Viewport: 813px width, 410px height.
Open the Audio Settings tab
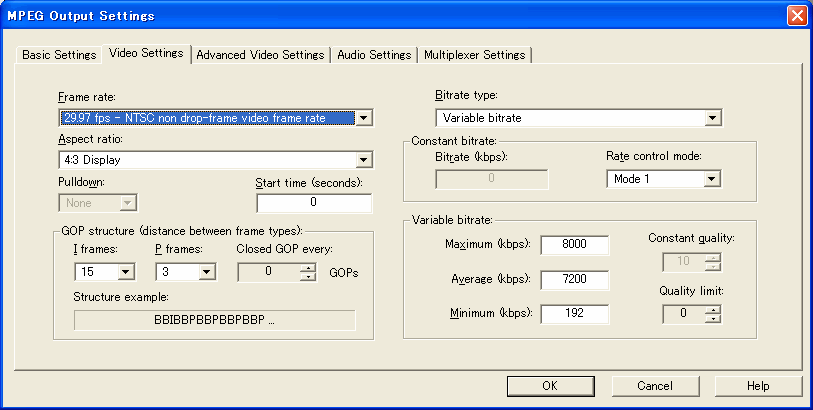tap(374, 55)
